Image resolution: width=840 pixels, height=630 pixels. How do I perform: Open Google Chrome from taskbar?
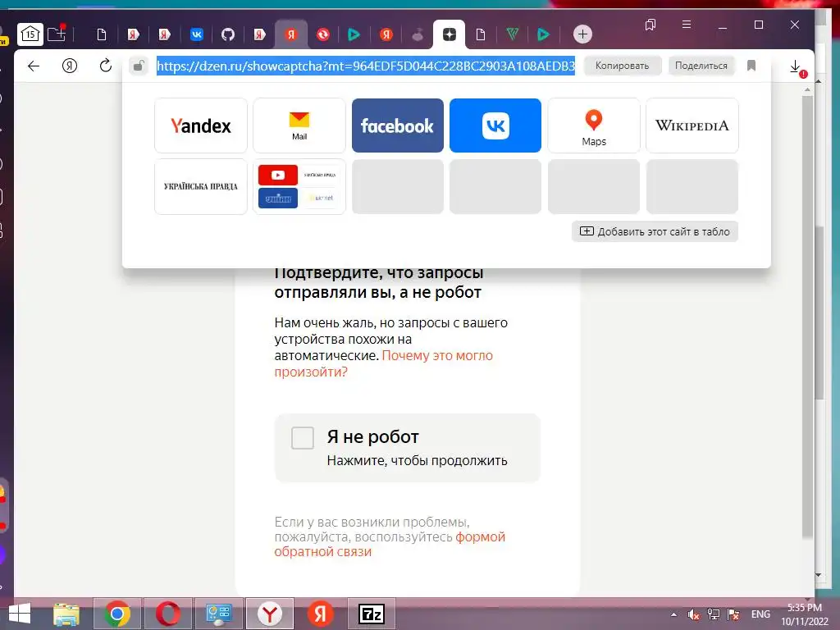pyautogui.click(x=117, y=614)
